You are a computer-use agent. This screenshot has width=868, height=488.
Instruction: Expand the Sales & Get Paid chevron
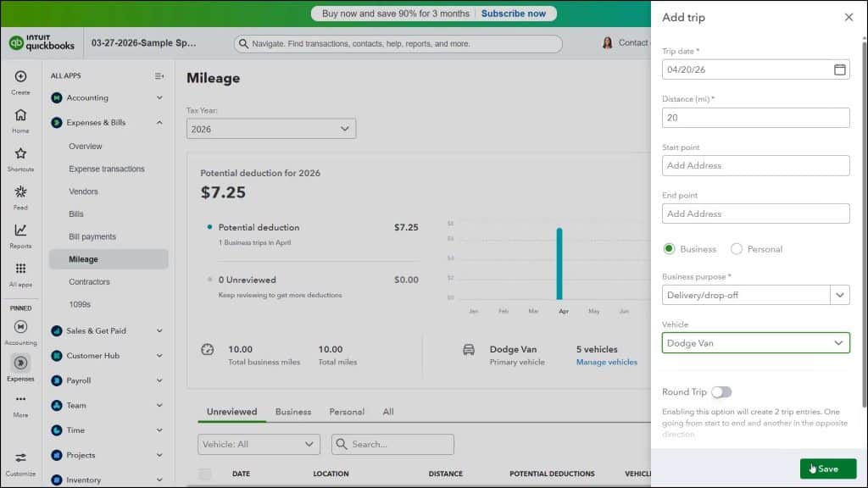(159, 331)
